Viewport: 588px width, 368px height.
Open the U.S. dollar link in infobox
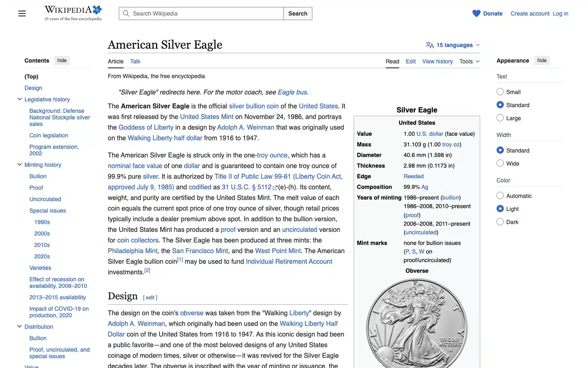pos(430,134)
